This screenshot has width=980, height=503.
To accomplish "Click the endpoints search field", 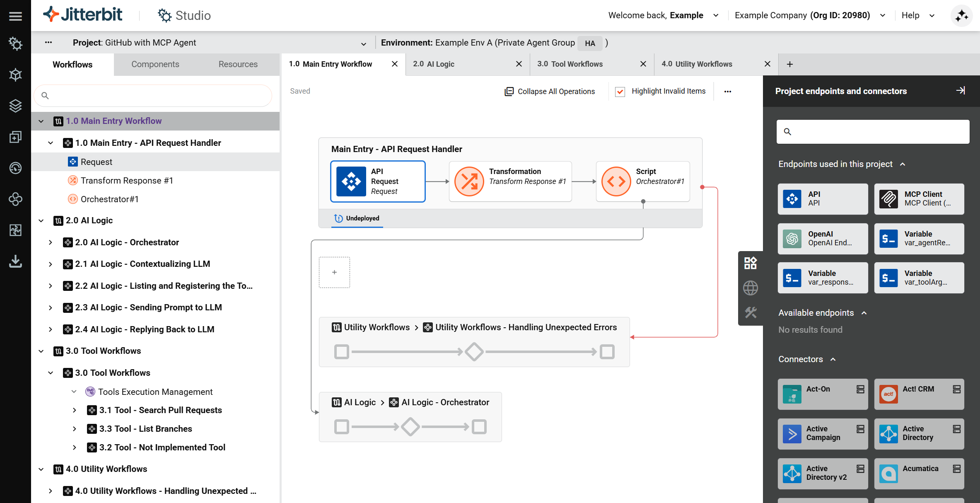I will click(x=873, y=132).
